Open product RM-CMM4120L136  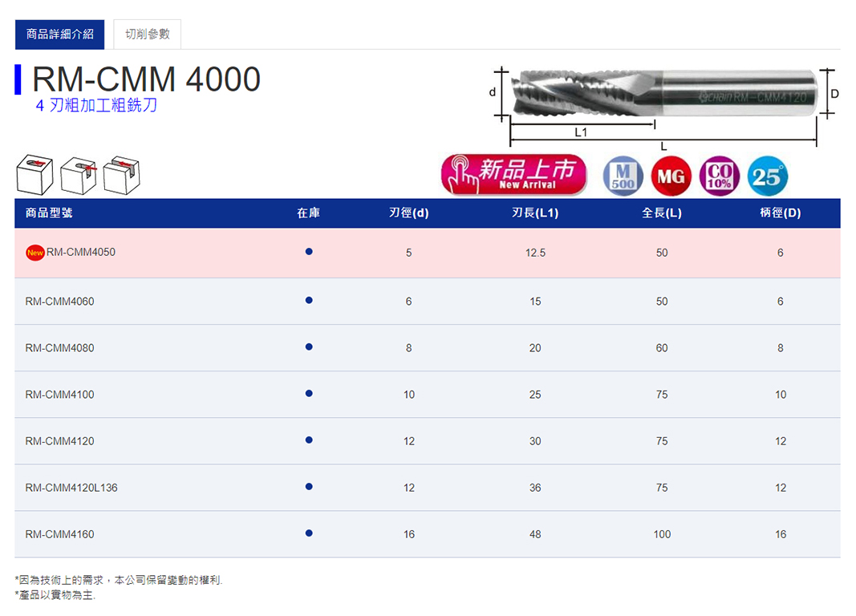[x=71, y=488]
